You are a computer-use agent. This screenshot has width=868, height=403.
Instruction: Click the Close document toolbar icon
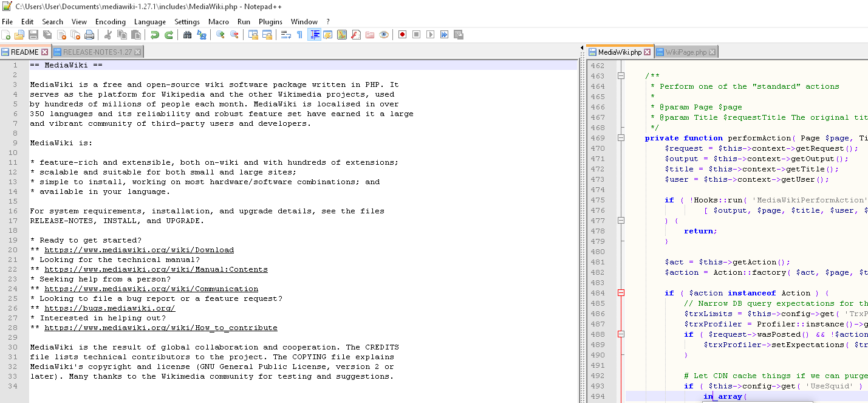click(x=61, y=35)
